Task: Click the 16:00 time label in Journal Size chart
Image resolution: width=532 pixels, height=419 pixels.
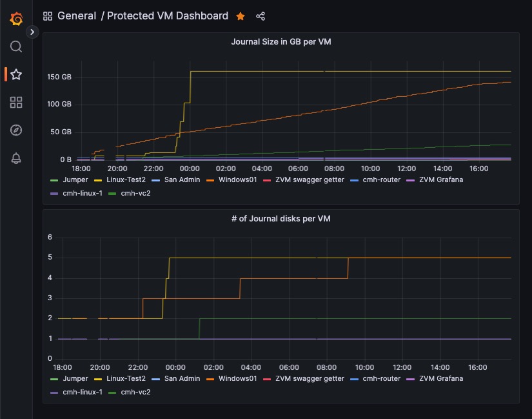Action: [x=478, y=169]
